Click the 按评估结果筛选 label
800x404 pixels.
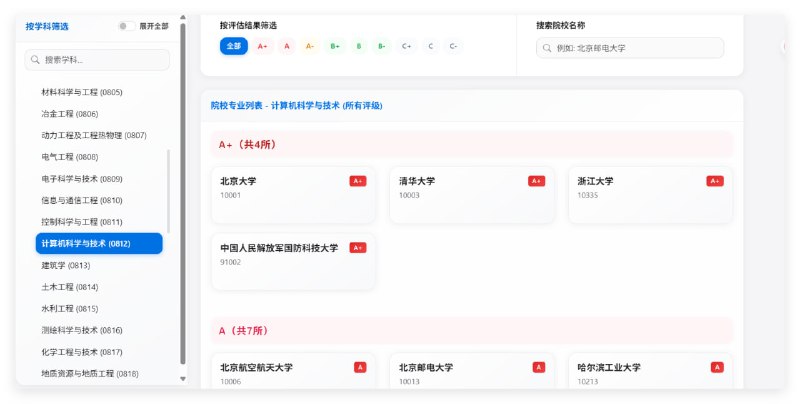[x=248, y=25]
